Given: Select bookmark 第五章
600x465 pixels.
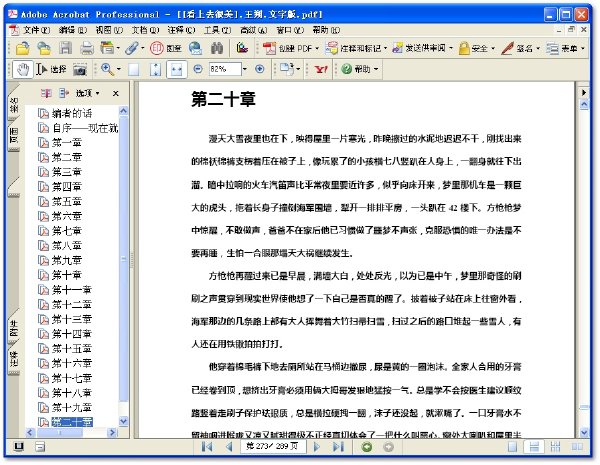Looking at the screenshot, I should [x=67, y=201].
